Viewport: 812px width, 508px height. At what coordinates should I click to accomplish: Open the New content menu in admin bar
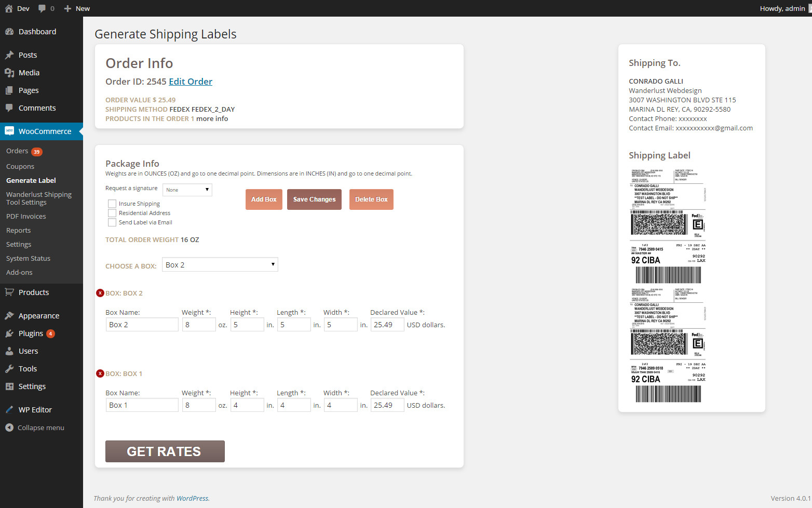pos(77,8)
